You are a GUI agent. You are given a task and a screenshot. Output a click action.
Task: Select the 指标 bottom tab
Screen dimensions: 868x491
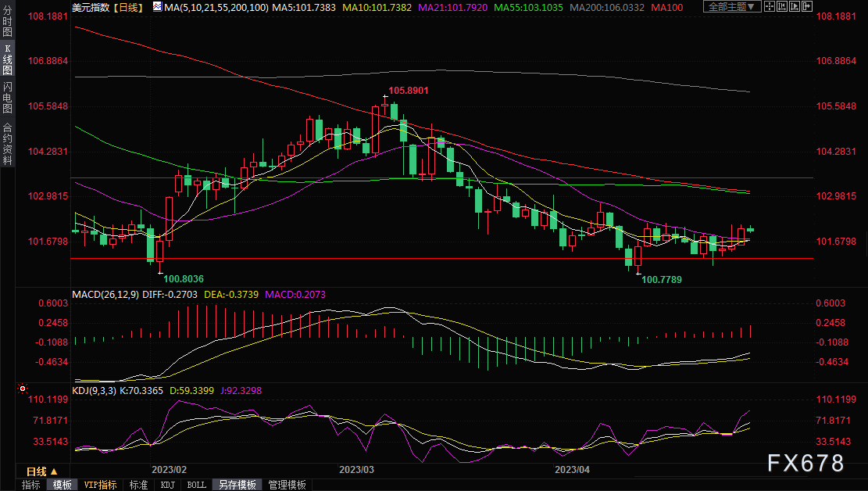31,485
